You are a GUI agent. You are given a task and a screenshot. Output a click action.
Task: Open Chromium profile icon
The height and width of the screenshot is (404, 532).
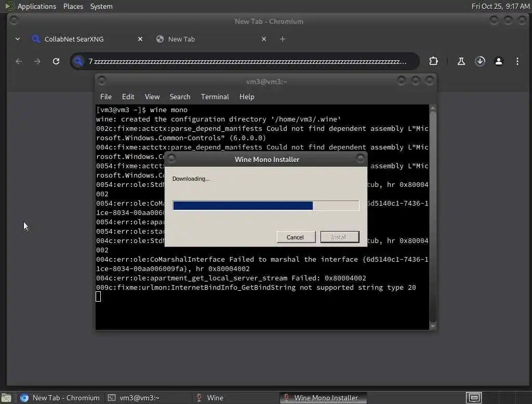tap(498, 61)
